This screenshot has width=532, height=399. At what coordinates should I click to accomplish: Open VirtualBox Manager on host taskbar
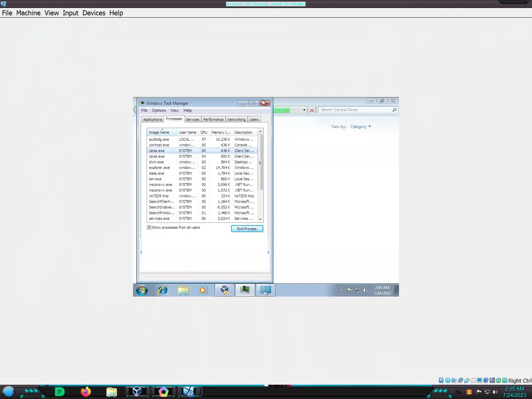pyautogui.click(x=137, y=392)
